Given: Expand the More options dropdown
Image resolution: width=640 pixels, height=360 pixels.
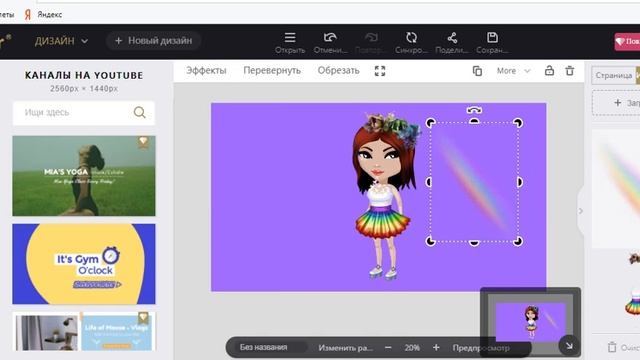Looking at the screenshot, I should pyautogui.click(x=513, y=71).
